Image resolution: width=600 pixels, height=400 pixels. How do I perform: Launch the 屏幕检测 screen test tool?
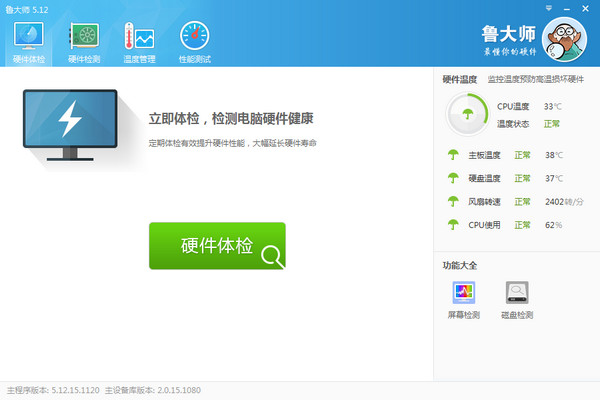point(464,300)
